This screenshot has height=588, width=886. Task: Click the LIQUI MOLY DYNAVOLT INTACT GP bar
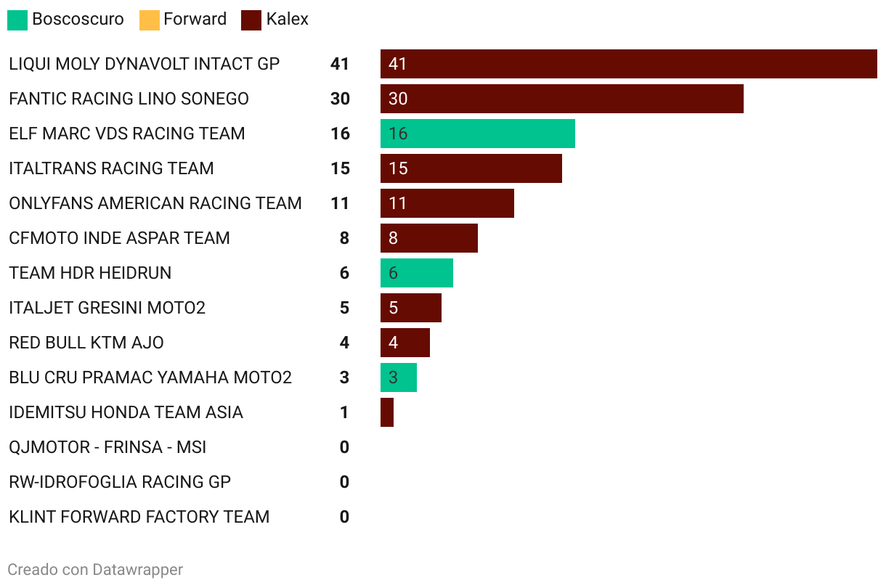(629, 64)
